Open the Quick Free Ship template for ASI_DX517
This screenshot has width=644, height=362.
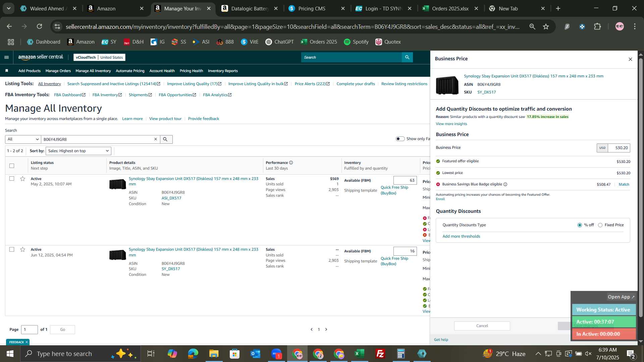pyautogui.click(x=394, y=190)
